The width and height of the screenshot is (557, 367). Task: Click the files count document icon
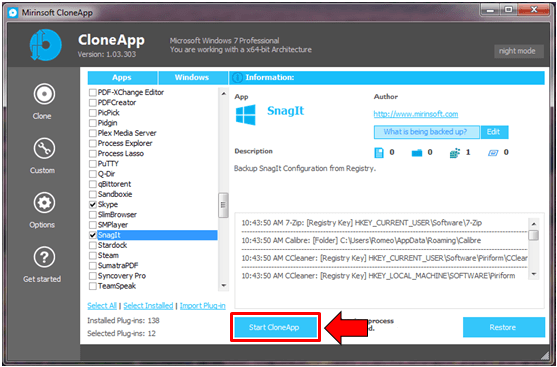coord(379,153)
